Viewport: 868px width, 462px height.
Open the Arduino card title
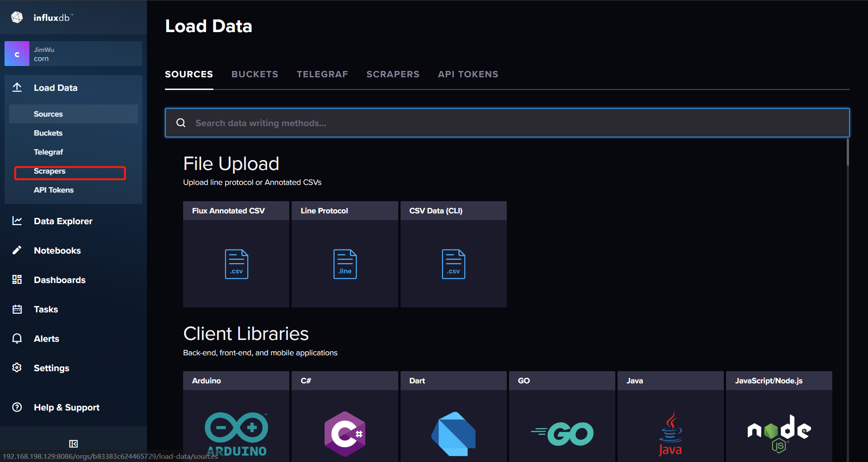pos(207,381)
